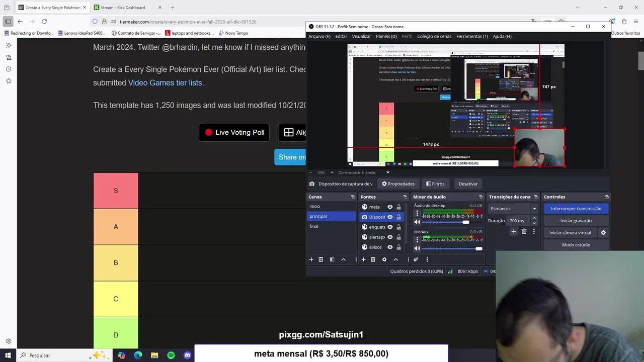
Task: Select the S tier color label
Action: pyautogui.click(x=116, y=191)
